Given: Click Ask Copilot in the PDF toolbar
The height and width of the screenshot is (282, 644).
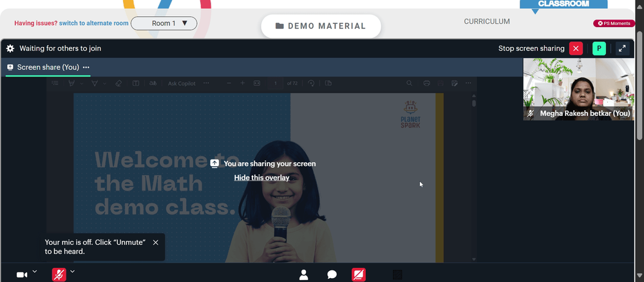Looking at the screenshot, I should point(182,83).
